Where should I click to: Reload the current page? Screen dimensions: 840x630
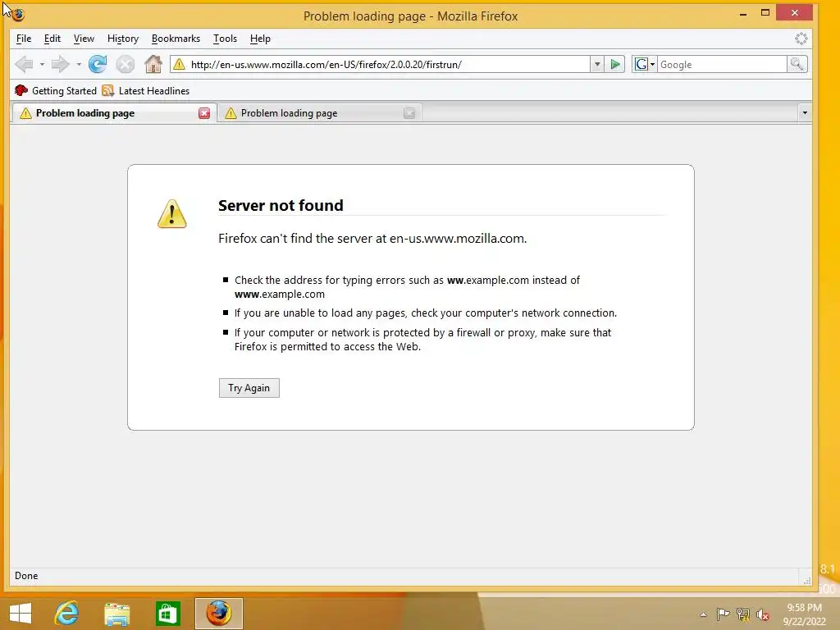(x=98, y=64)
